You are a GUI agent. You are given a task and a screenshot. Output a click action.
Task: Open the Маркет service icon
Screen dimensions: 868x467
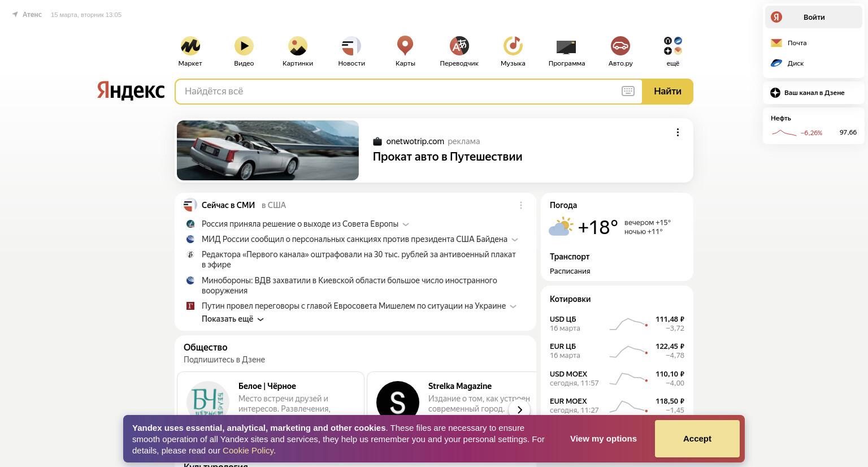click(190, 46)
